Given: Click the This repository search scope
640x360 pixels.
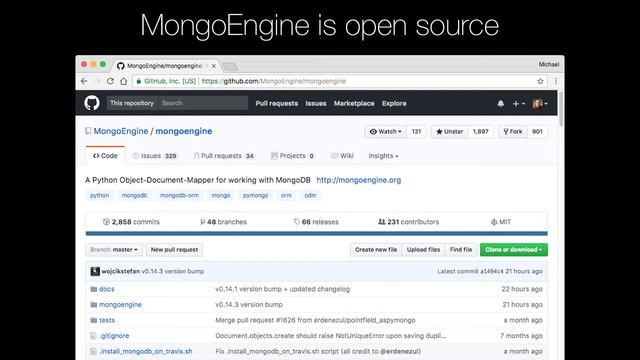Looking at the screenshot, I should coord(132,103).
